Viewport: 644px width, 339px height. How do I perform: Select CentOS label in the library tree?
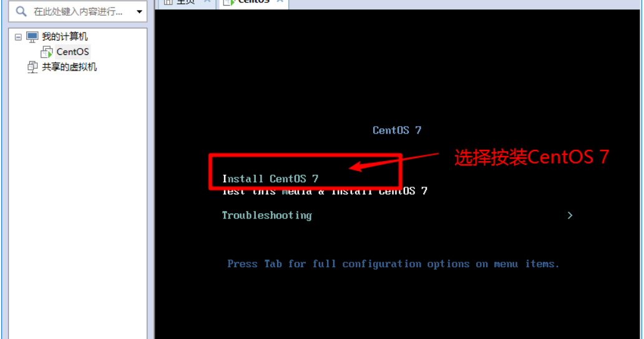tap(72, 52)
